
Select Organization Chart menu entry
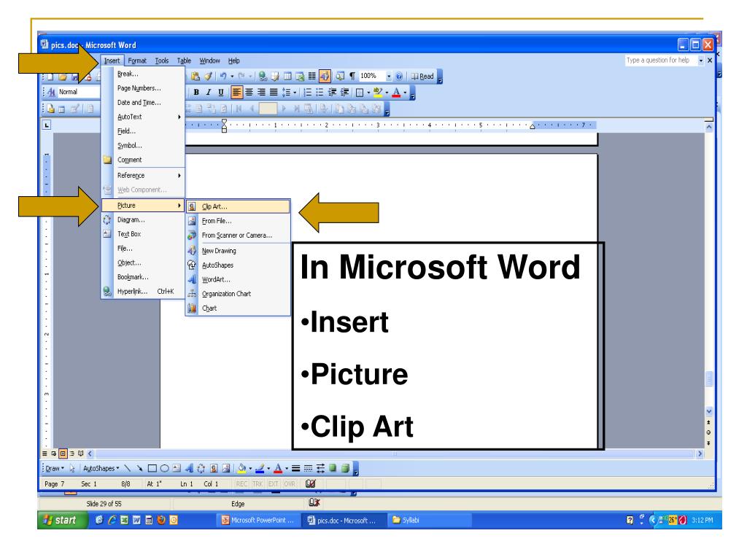pos(238,294)
